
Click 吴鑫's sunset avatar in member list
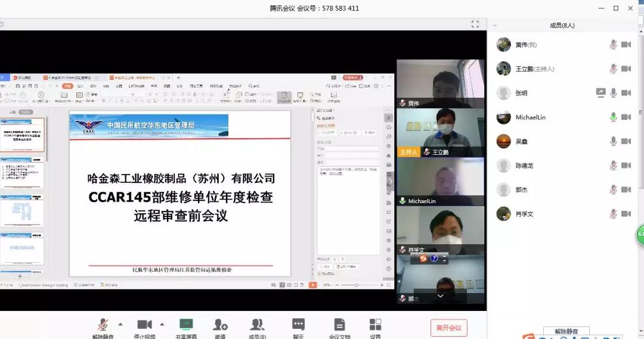[x=503, y=141]
